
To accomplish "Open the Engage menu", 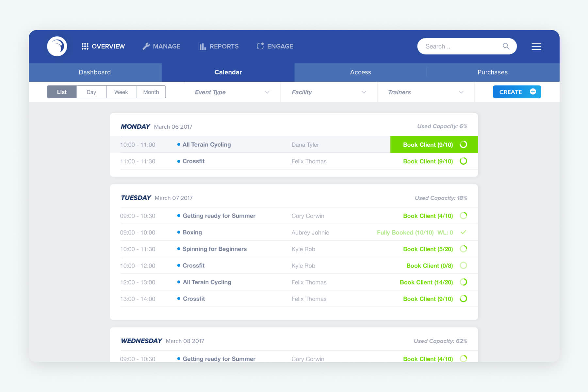I will 275,46.
